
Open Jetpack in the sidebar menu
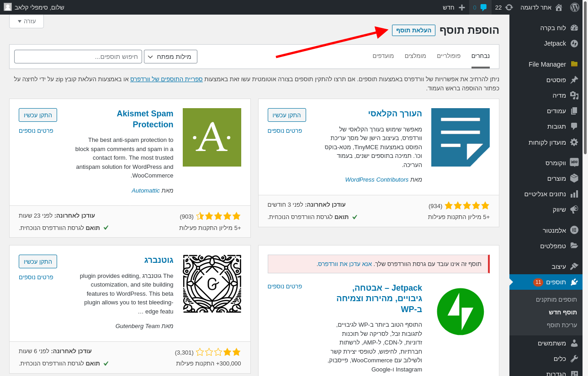click(555, 43)
